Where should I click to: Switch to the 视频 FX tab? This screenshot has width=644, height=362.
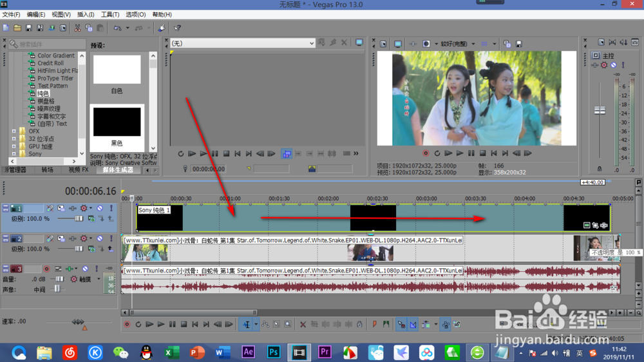78,169
